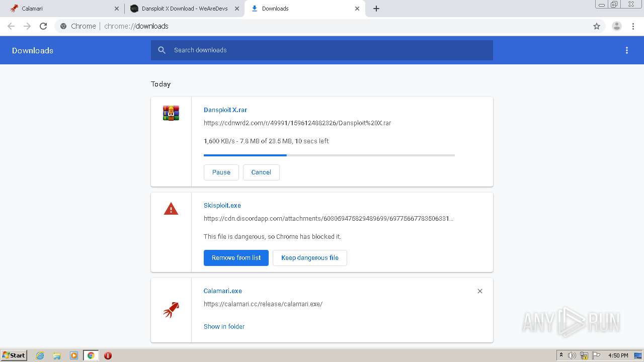Screen dimensions: 644x362
Task: Cancel the Dansploit X.rar download
Action: point(261,172)
